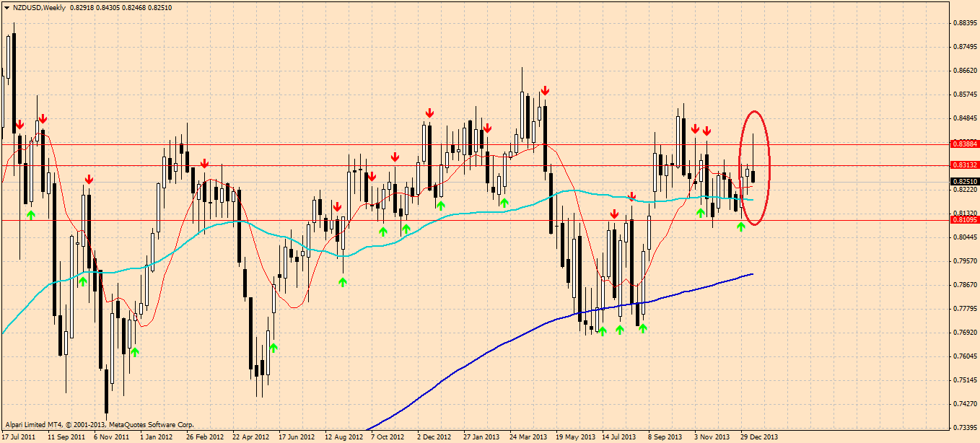This screenshot has width=980, height=443.
Task: Select the cyan moving average line
Action: pyautogui.click(x=462, y=213)
